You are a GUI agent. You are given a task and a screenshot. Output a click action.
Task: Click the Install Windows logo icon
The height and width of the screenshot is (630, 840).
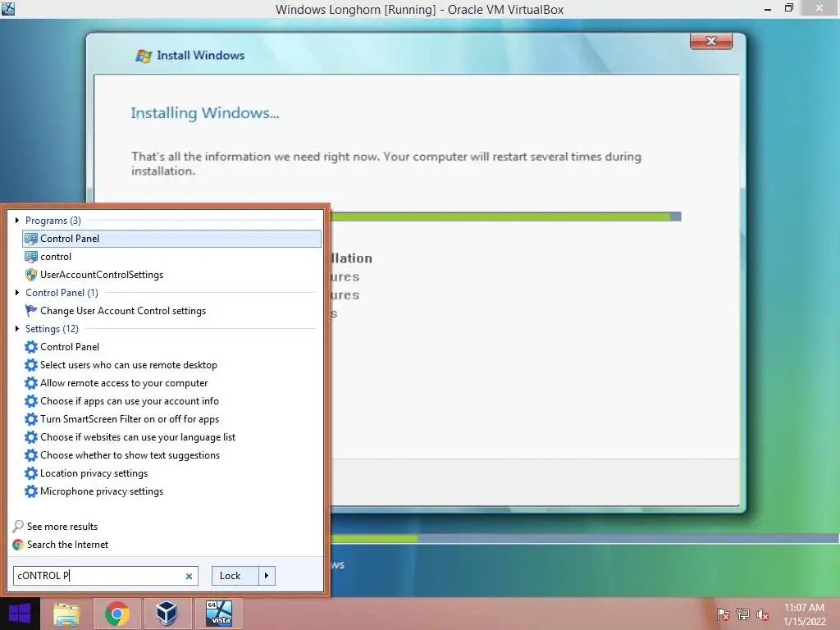(143, 56)
